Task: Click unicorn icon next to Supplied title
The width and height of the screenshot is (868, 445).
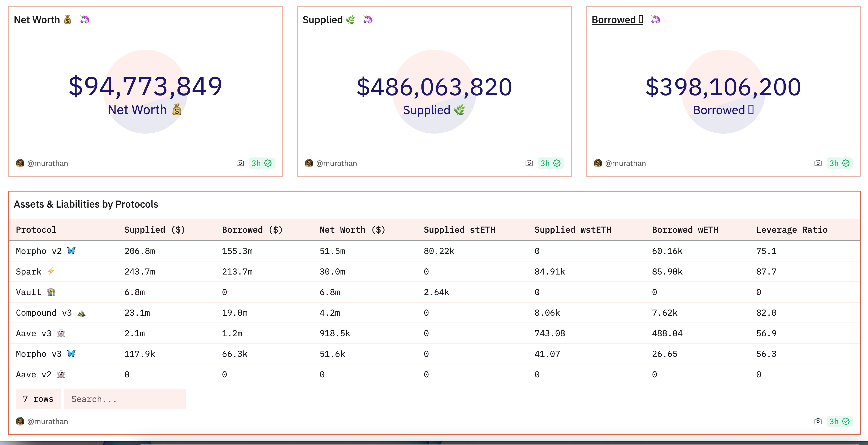Action: [x=368, y=20]
